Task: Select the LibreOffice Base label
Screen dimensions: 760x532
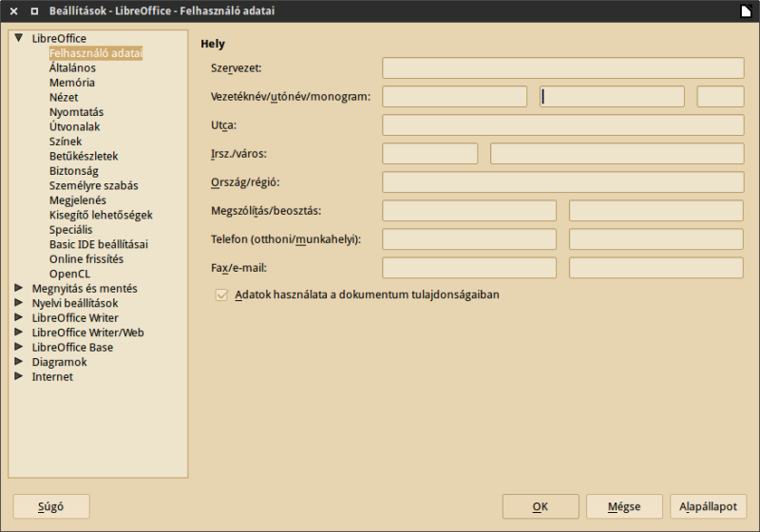Action: click(x=72, y=347)
